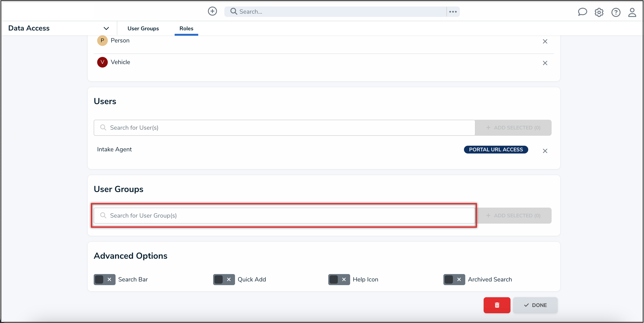
Task: Click the Search for User Group(s) field
Action: pyautogui.click(x=284, y=215)
